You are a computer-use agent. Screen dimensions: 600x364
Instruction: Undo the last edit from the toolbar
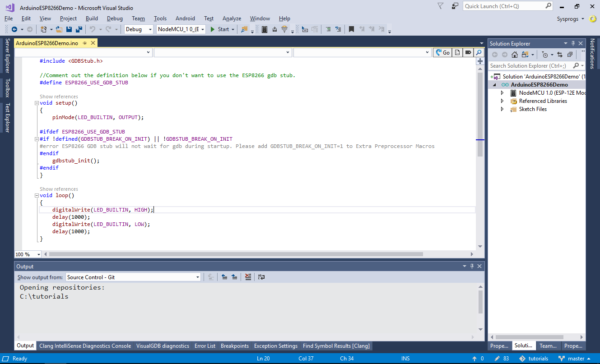(92, 29)
